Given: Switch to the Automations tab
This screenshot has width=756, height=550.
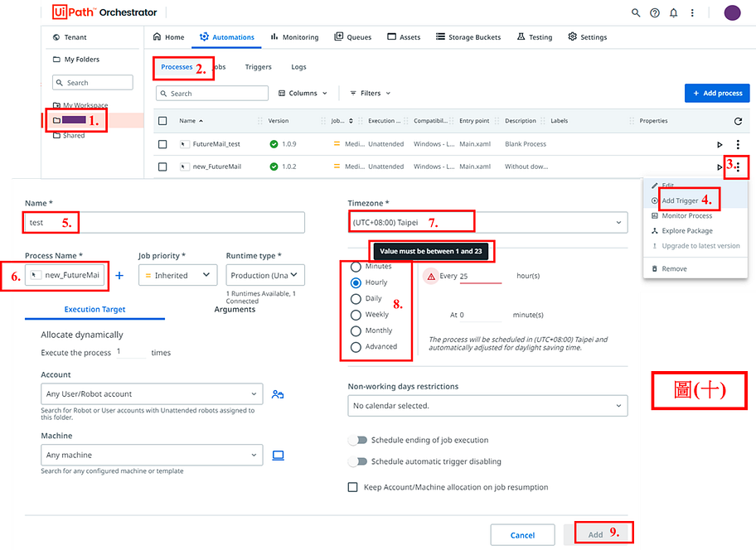Looking at the screenshot, I should (226, 37).
